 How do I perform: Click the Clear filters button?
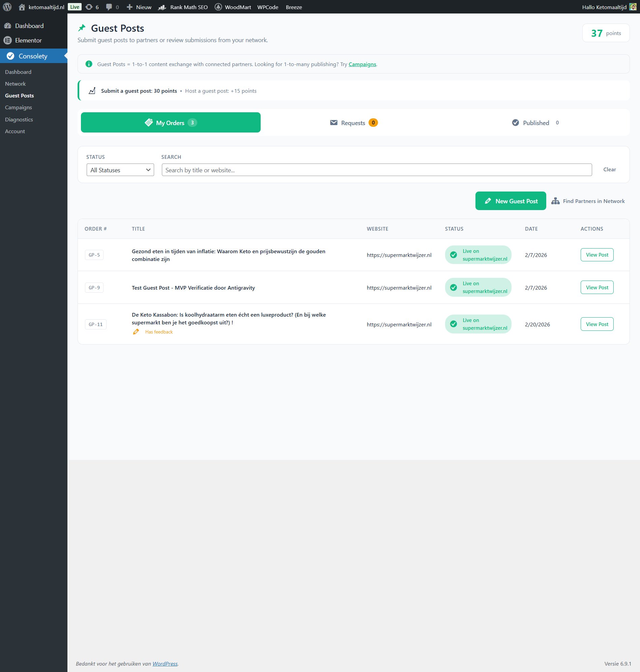pos(609,170)
